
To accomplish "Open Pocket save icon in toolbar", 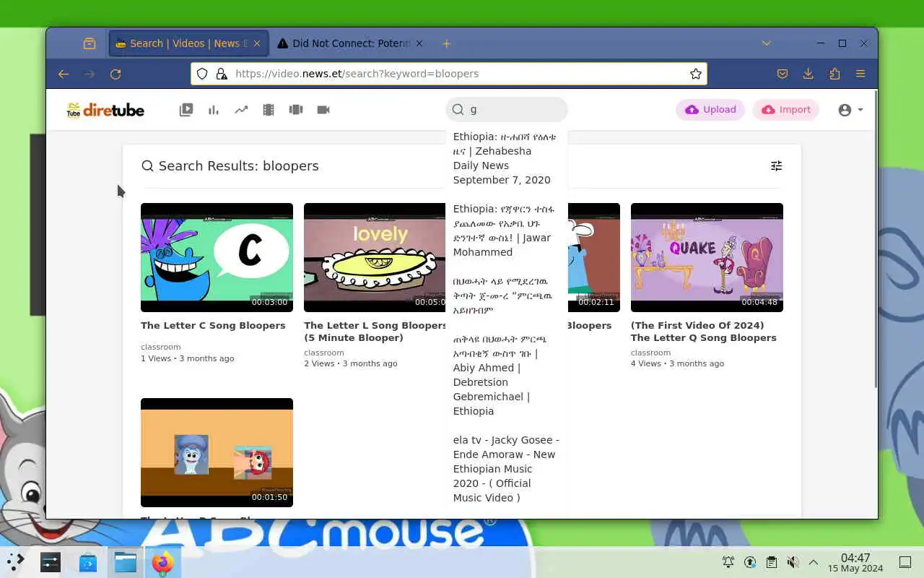I will [783, 74].
